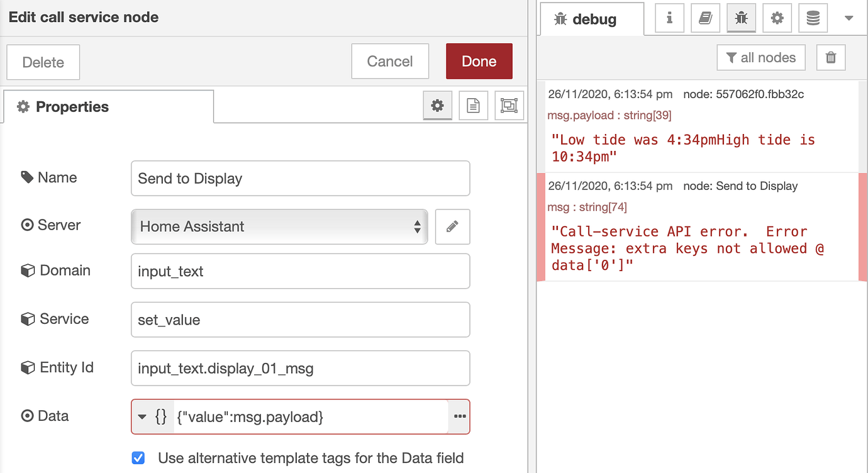Open the node description document icon
Image resolution: width=868 pixels, height=473 pixels.
click(473, 106)
